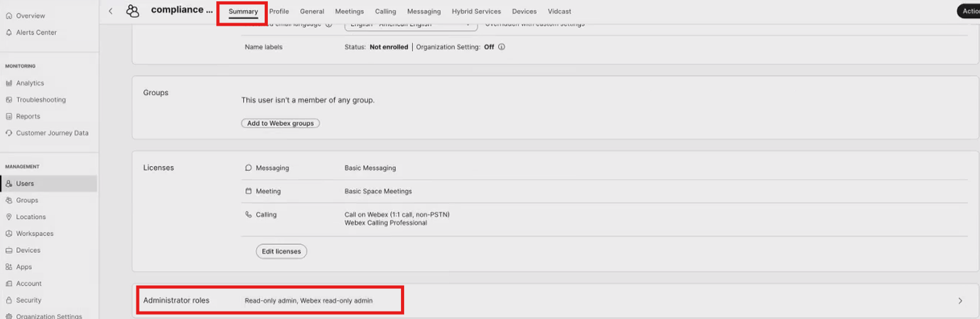The height and width of the screenshot is (319, 980).
Task: Open Overview from the sidebar home icon
Action: coord(9,16)
